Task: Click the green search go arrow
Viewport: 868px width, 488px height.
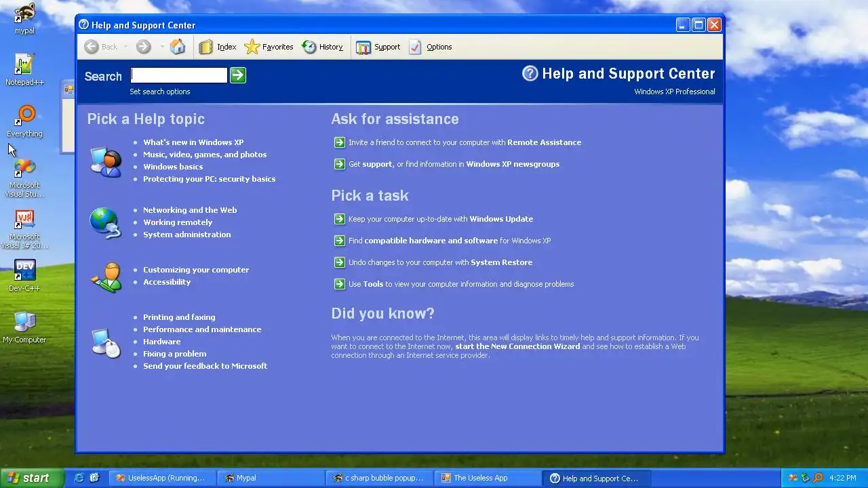Action: point(237,75)
